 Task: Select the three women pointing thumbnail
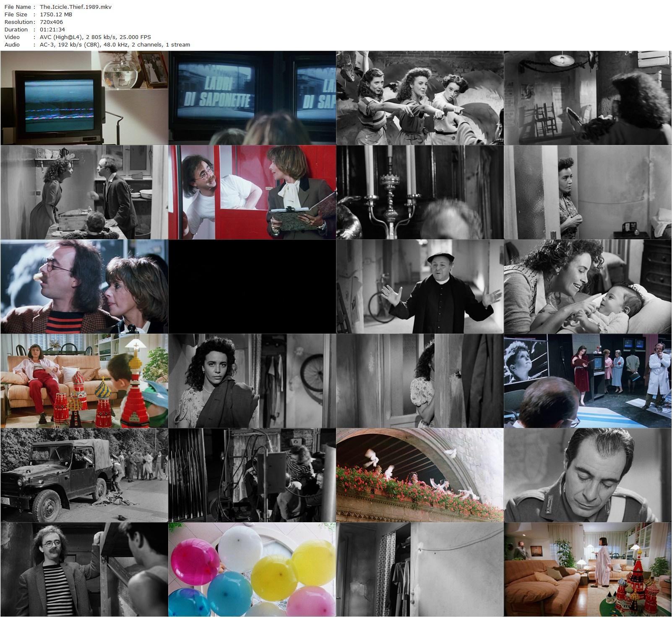click(x=419, y=98)
